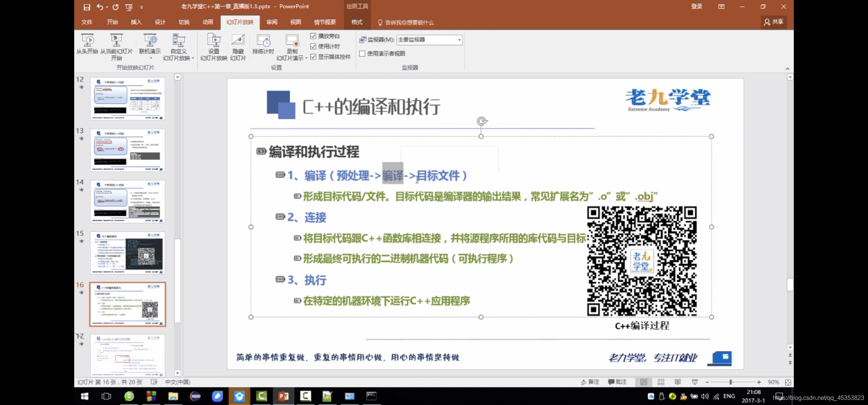
Task: Click the Save icon in quick access toolbar
Action: click(87, 7)
